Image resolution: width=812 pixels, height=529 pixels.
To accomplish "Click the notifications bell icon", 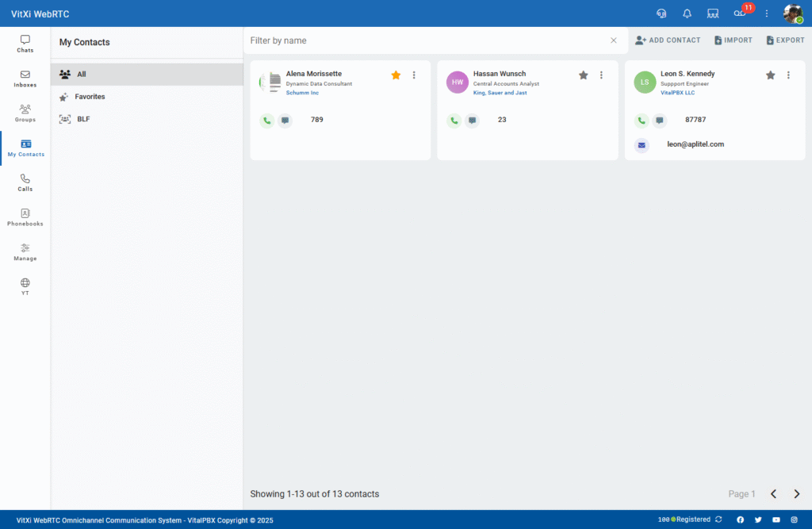I will 688,13.
